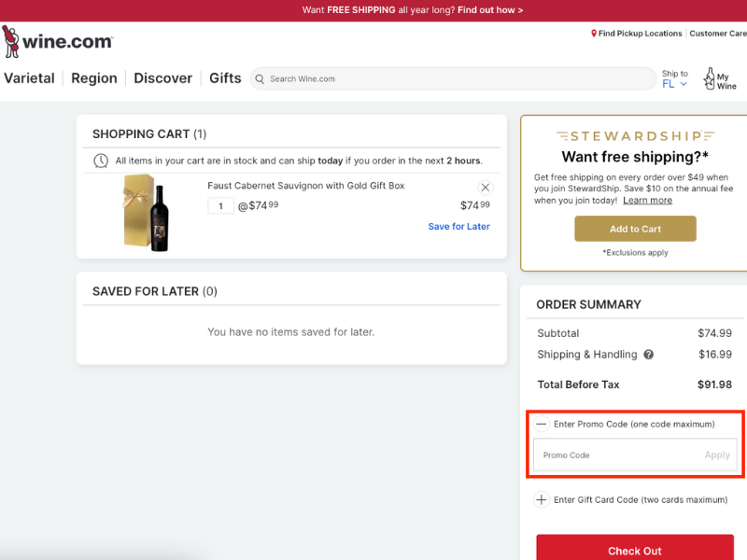The height and width of the screenshot is (560, 747).
Task: Click the Wine.com logo
Action: (x=58, y=40)
